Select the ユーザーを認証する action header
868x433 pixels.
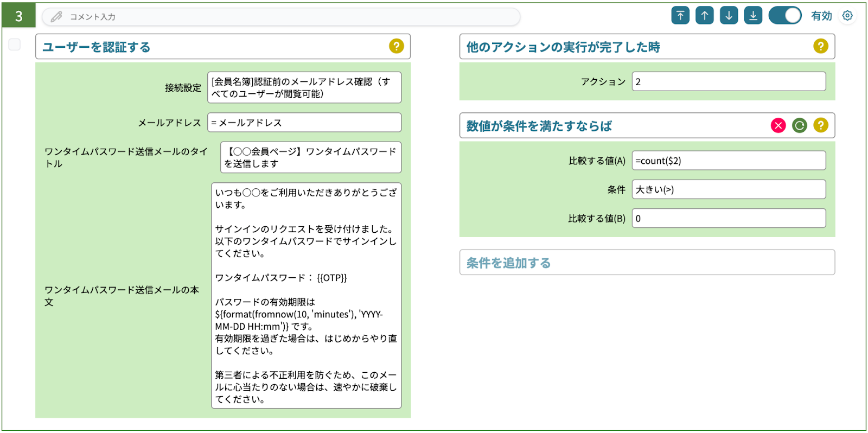pyautogui.click(x=223, y=47)
